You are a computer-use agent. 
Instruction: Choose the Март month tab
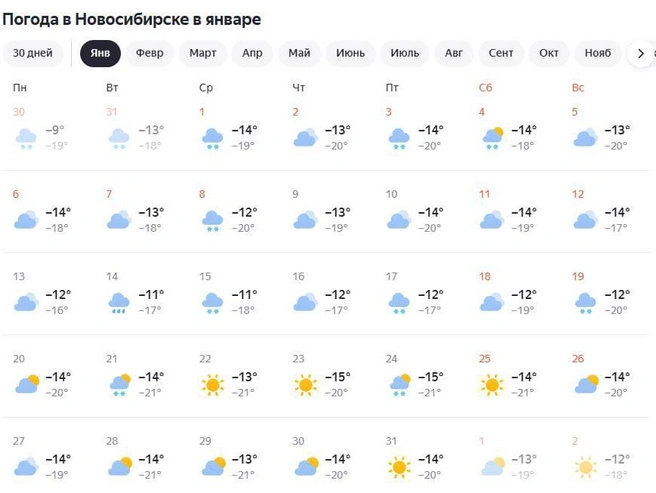(202, 54)
